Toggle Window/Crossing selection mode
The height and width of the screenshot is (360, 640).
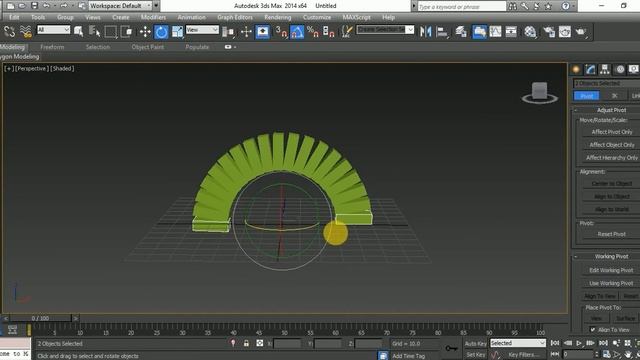(127, 31)
